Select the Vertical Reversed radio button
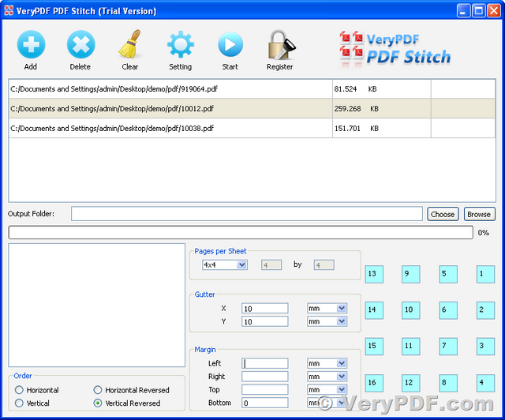The image size is (505, 420). (98, 403)
